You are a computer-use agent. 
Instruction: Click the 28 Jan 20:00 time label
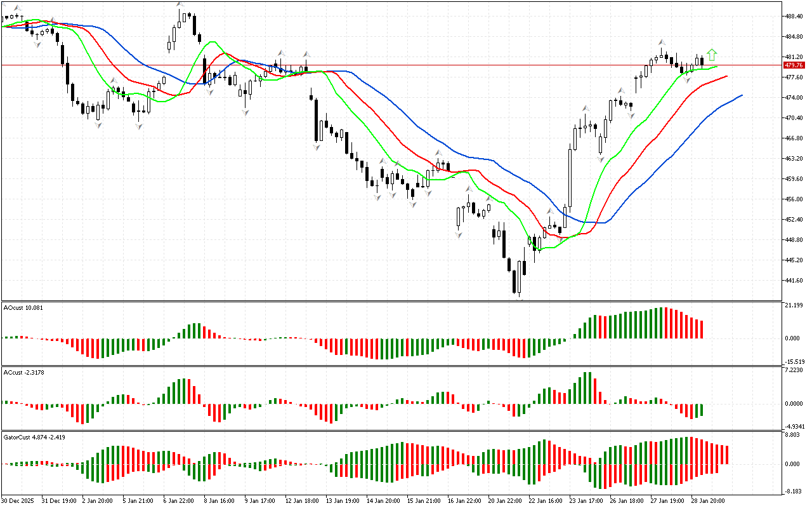point(708,500)
